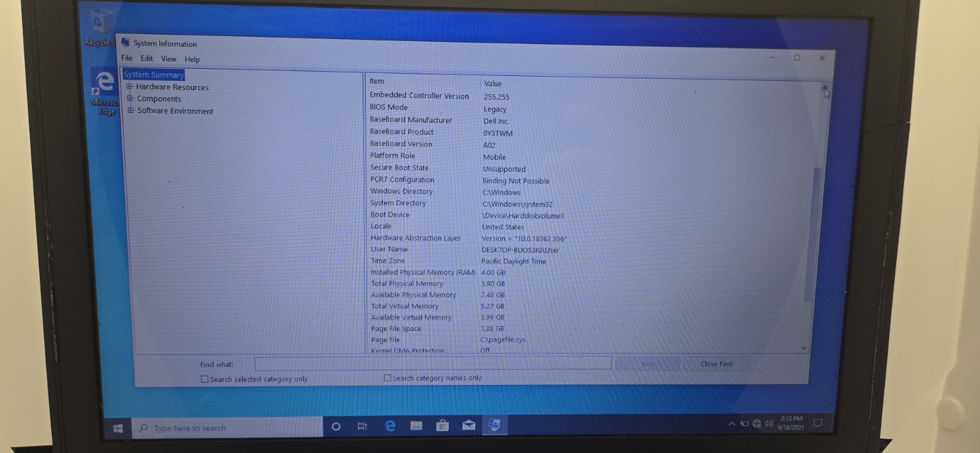The image size is (980, 453).
Task: Click the details list scroll-down arrow
Action: coord(804,348)
